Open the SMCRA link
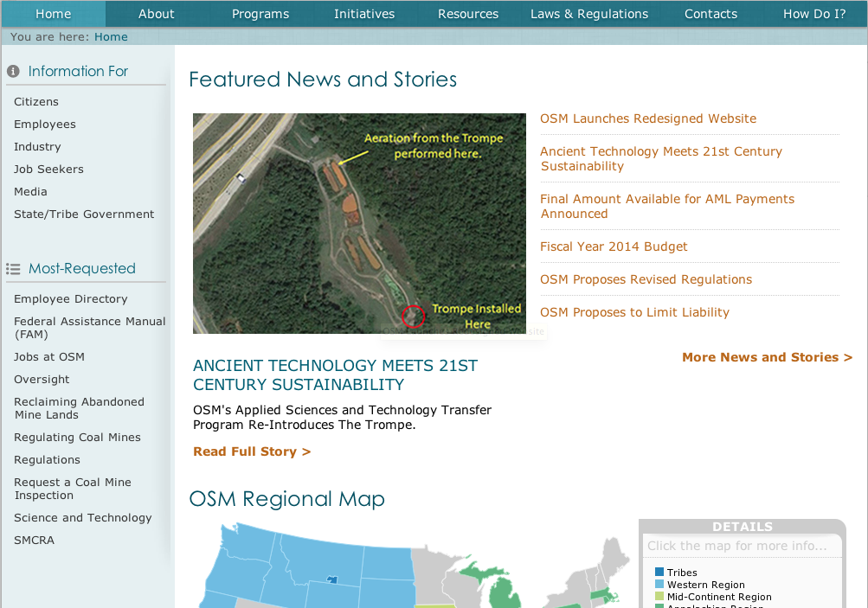Viewport: 868px width, 608px height. point(35,540)
